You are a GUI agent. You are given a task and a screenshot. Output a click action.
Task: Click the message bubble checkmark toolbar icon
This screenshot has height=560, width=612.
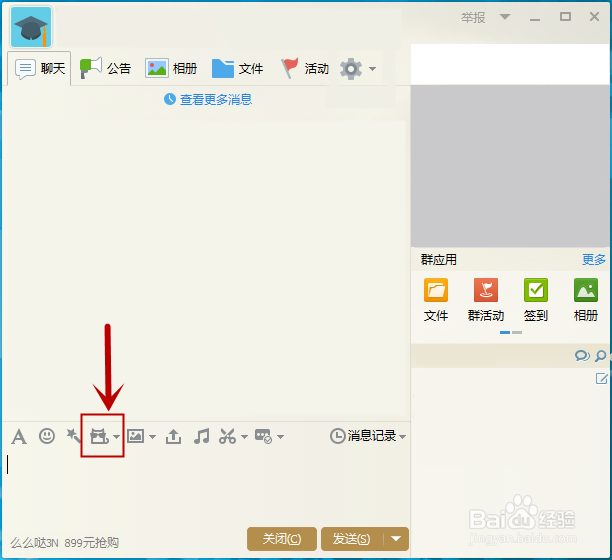263,436
